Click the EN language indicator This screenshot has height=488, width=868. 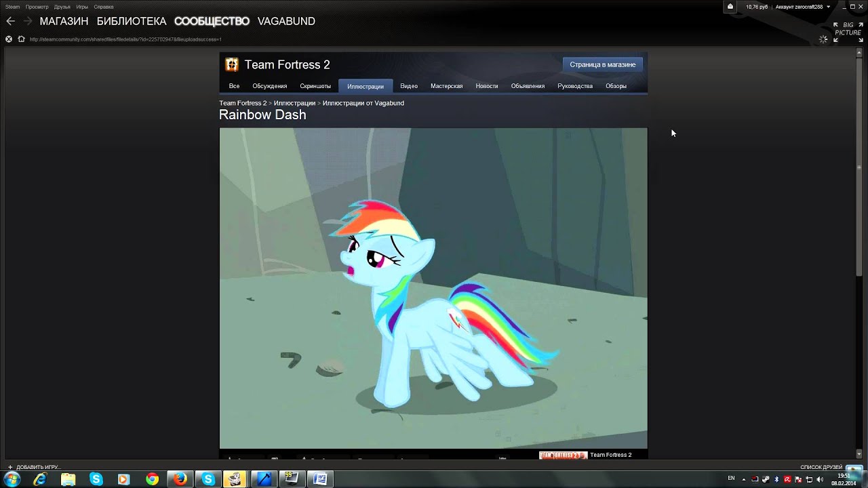coord(731,479)
